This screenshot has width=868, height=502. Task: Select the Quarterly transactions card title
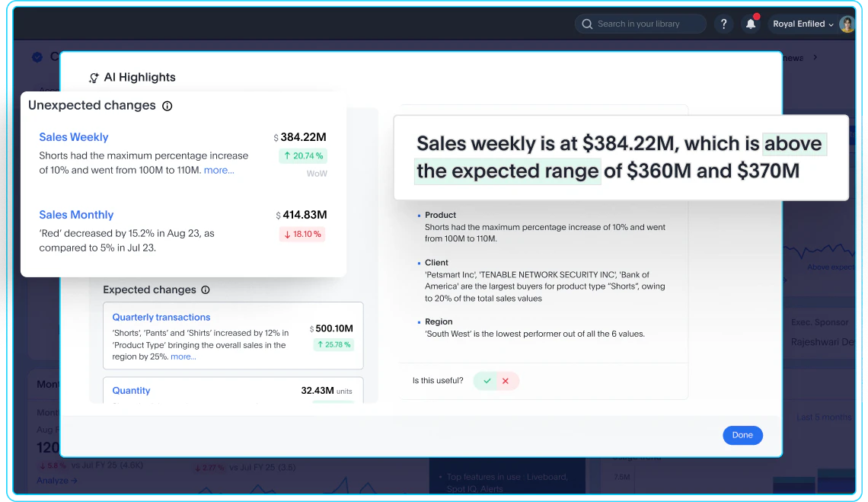point(161,317)
